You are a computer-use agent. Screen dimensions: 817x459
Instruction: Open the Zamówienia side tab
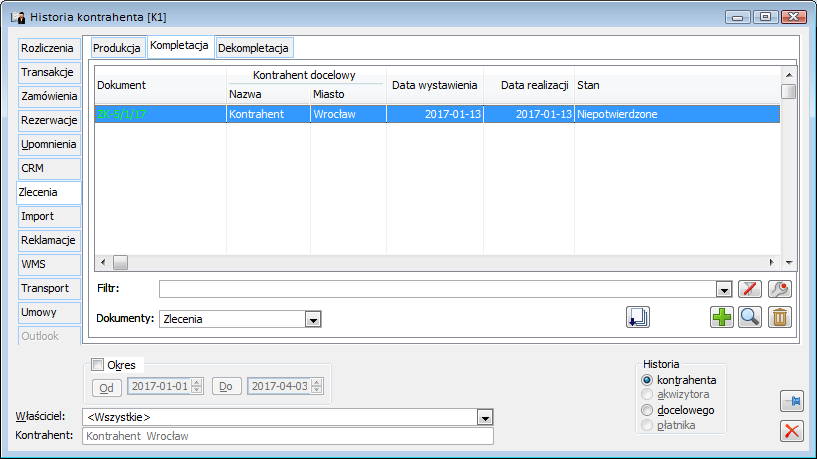(47, 96)
